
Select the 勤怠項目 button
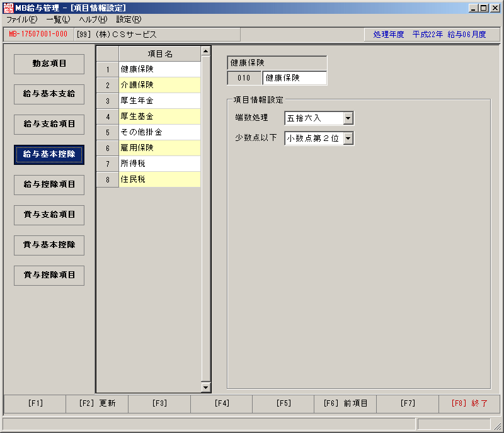point(49,64)
